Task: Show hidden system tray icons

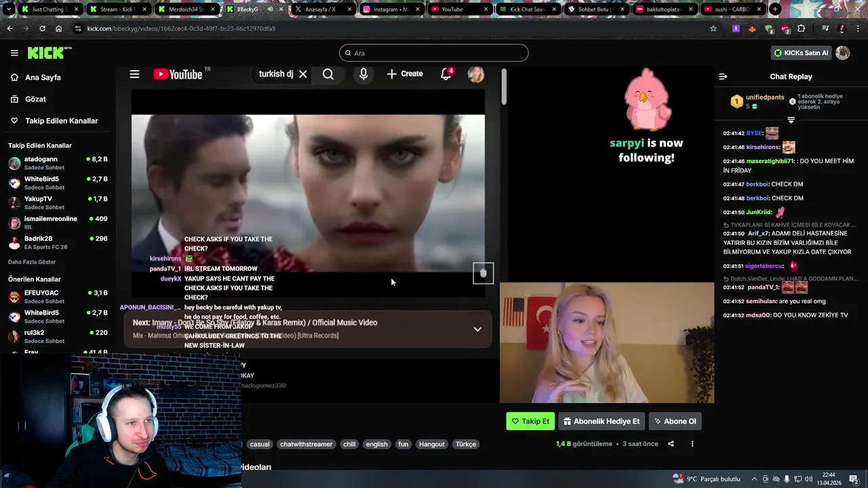Action: 754,479
